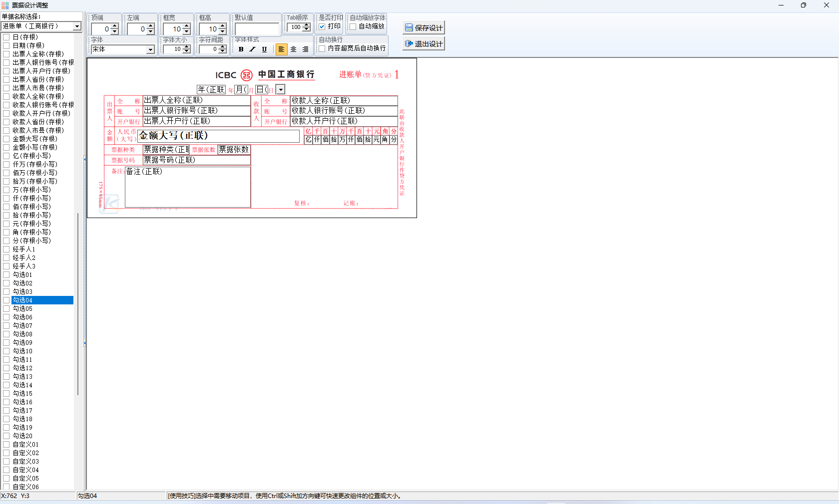Click 保存设计 button

point(423,28)
